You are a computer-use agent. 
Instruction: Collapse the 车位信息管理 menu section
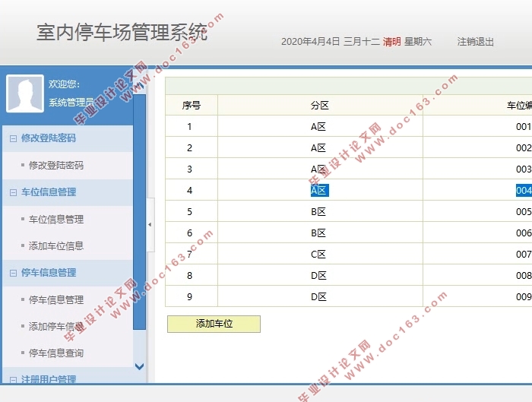13,192
